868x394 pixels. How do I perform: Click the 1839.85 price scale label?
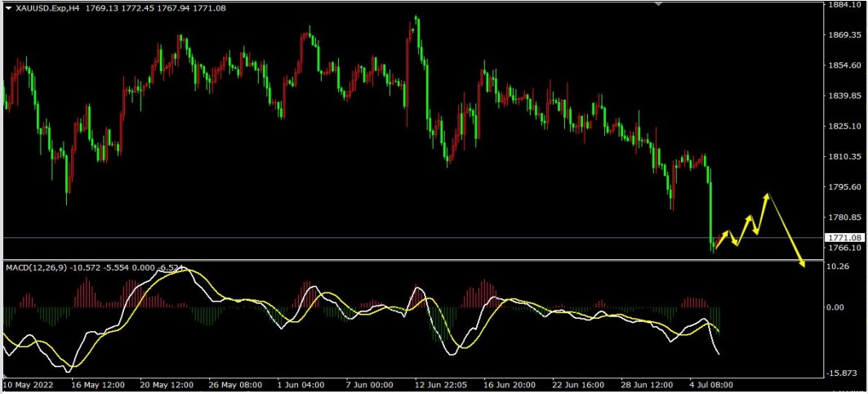pos(846,96)
